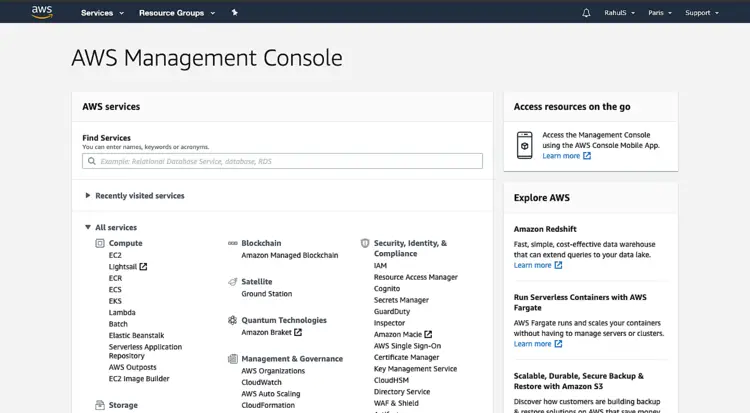Open Directory Service
The width and height of the screenshot is (750, 413).
[402, 392]
